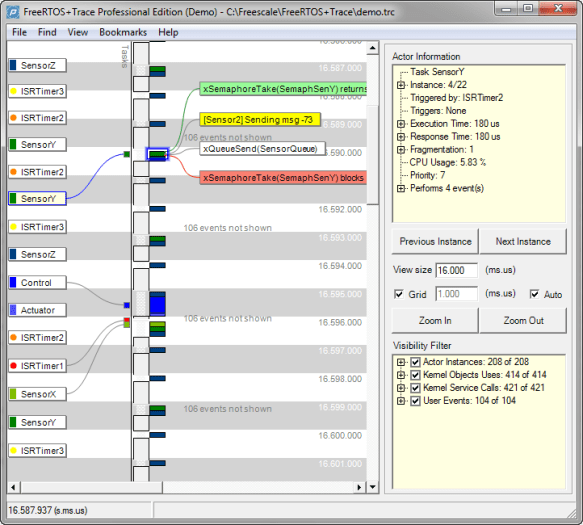
Task: Expand Actor Instances filter node
Action: coord(401,362)
